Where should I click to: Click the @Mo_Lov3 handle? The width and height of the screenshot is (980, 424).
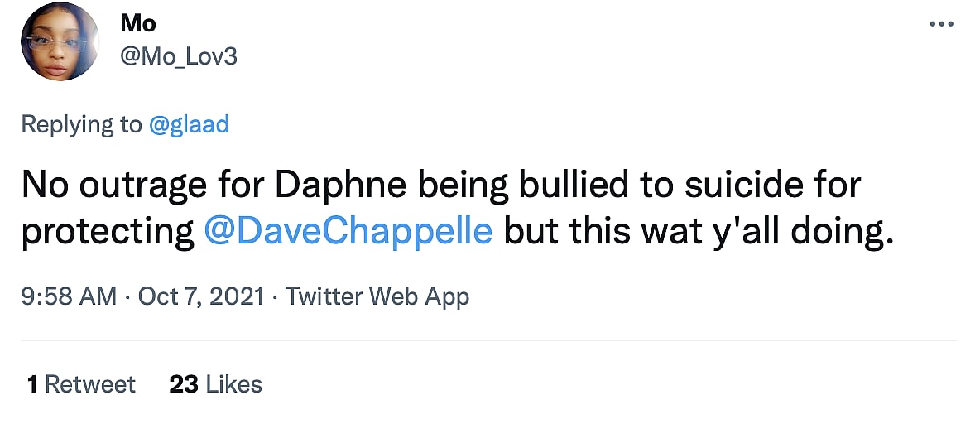pyautogui.click(x=178, y=57)
